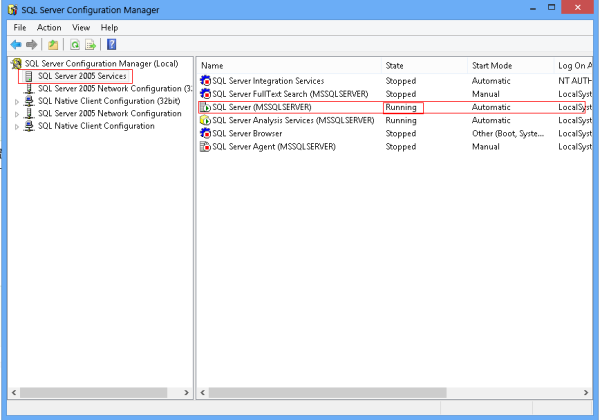Click the Back arrow toolbar icon
The width and height of the screenshot is (600, 420).
click(x=16, y=45)
